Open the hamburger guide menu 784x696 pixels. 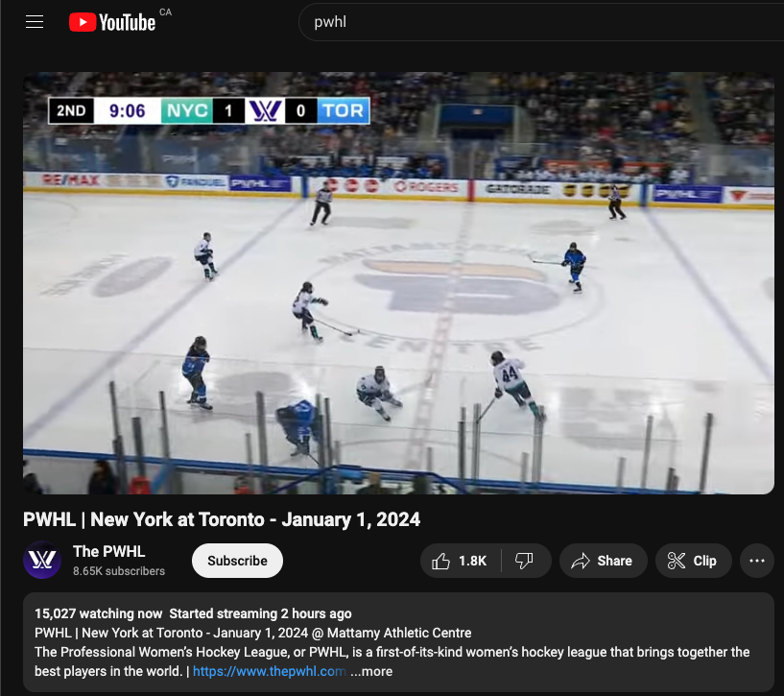(35, 22)
